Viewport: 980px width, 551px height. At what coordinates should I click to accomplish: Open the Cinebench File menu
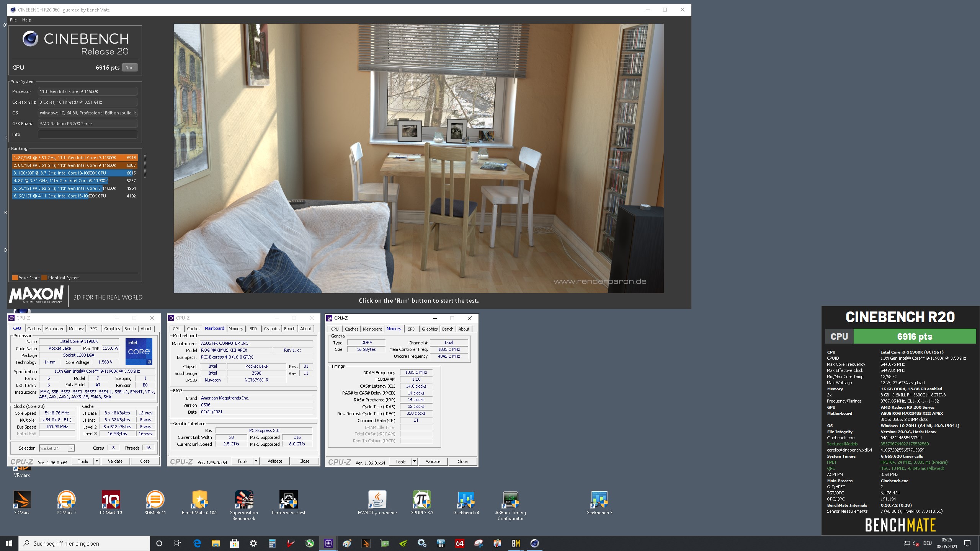tap(13, 20)
